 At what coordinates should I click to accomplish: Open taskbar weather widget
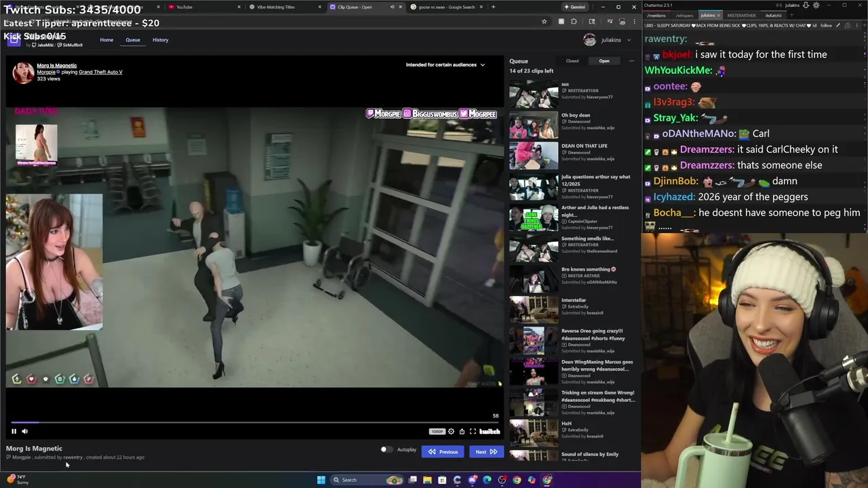(x=18, y=480)
